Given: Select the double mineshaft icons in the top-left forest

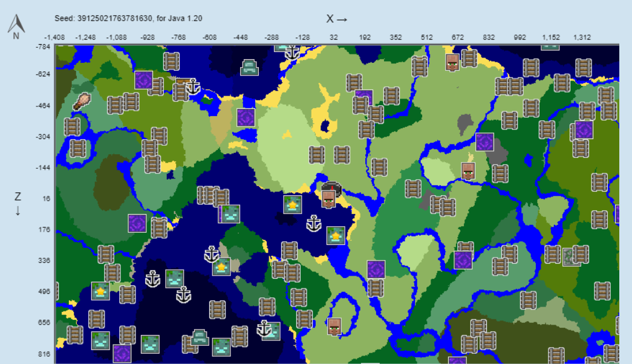Looking at the screenshot, I should [122, 103].
